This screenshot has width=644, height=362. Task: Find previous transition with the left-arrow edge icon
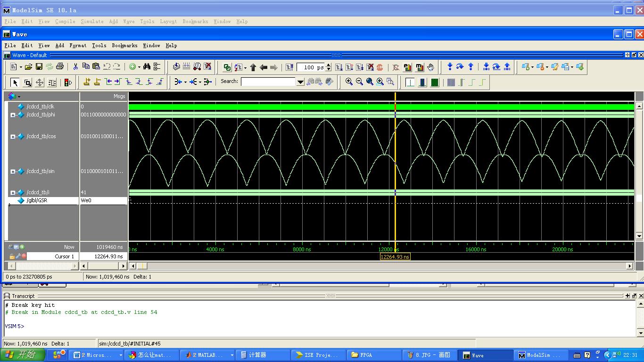(x=108, y=82)
